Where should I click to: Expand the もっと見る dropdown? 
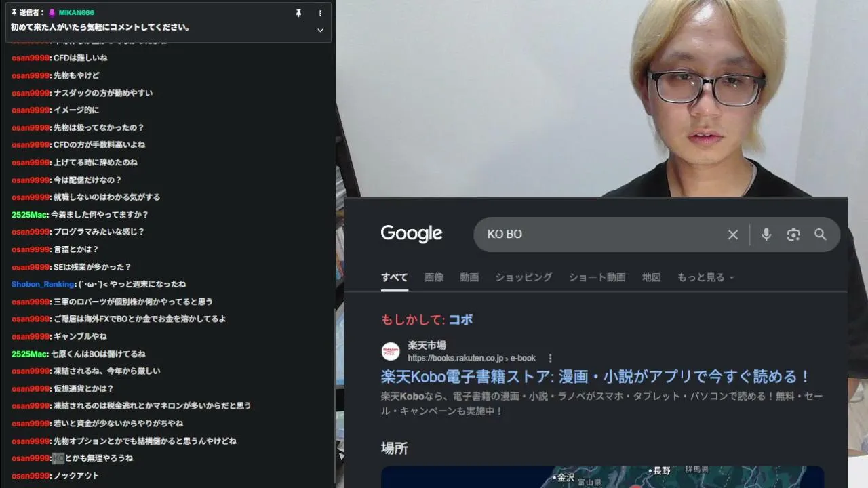click(x=706, y=277)
